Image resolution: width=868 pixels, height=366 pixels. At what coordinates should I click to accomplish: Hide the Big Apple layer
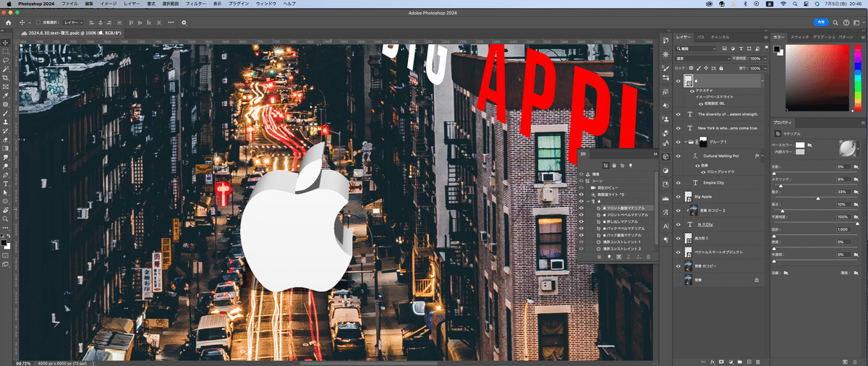tap(678, 197)
